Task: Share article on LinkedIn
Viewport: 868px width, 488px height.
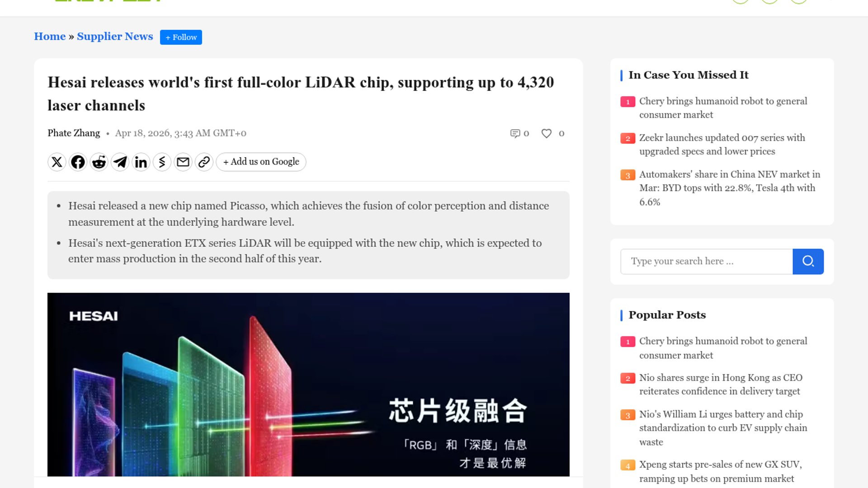Action: pyautogui.click(x=141, y=162)
